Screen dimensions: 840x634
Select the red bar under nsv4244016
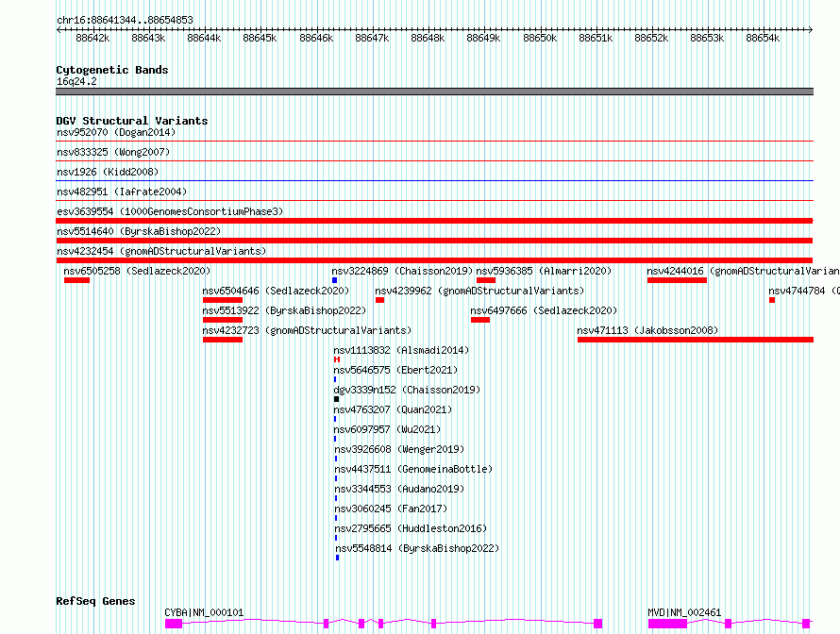(677, 280)
